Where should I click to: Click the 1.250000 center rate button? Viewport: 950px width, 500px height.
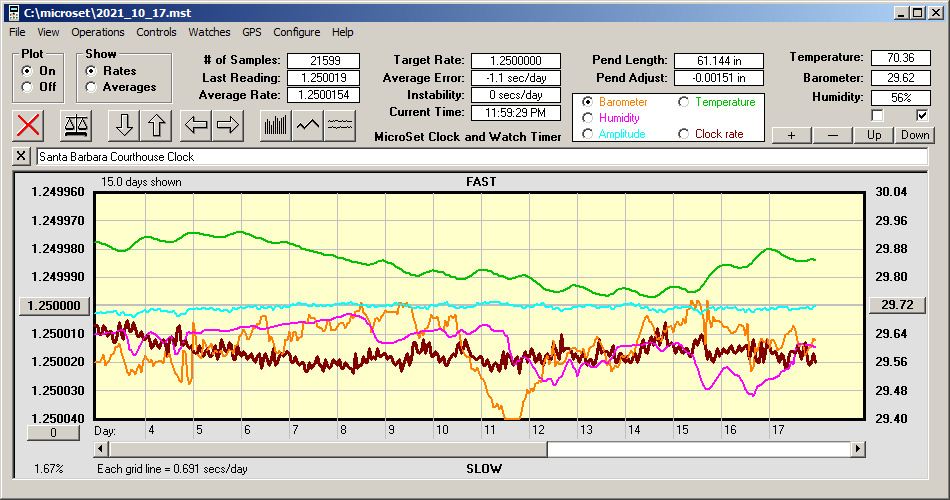click(x=55, y=305)
